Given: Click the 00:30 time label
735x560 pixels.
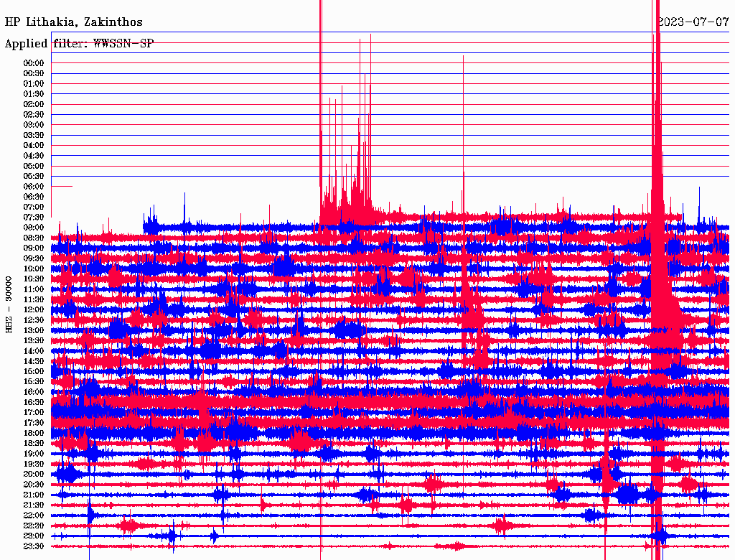Looking at the screenshot, I should coord(34,74).
